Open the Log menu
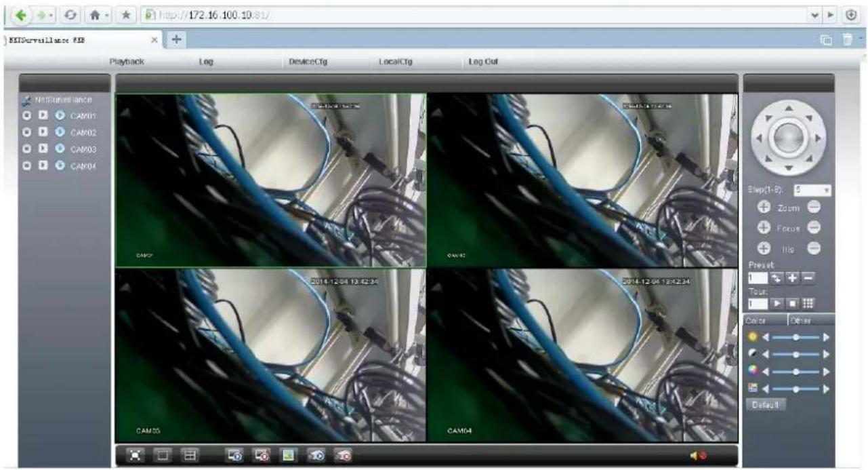This screenshot has width=868, height=470. [206, 62]
